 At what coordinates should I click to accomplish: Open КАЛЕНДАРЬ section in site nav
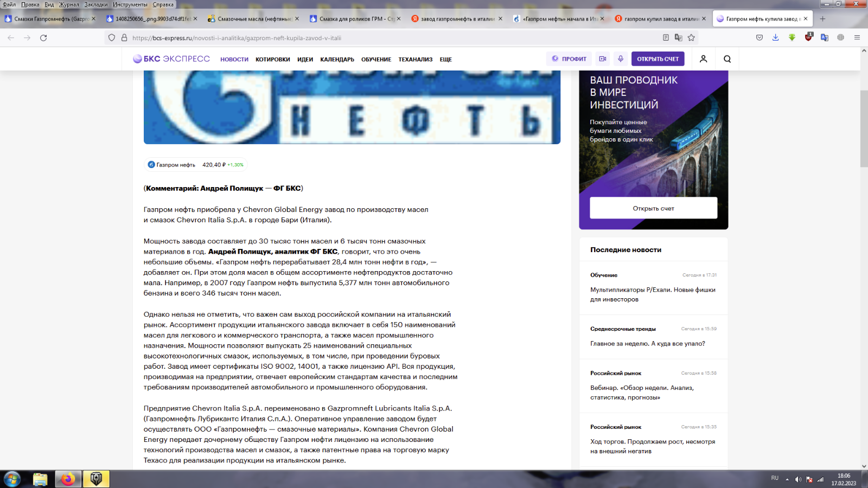[x=337, y=60]
